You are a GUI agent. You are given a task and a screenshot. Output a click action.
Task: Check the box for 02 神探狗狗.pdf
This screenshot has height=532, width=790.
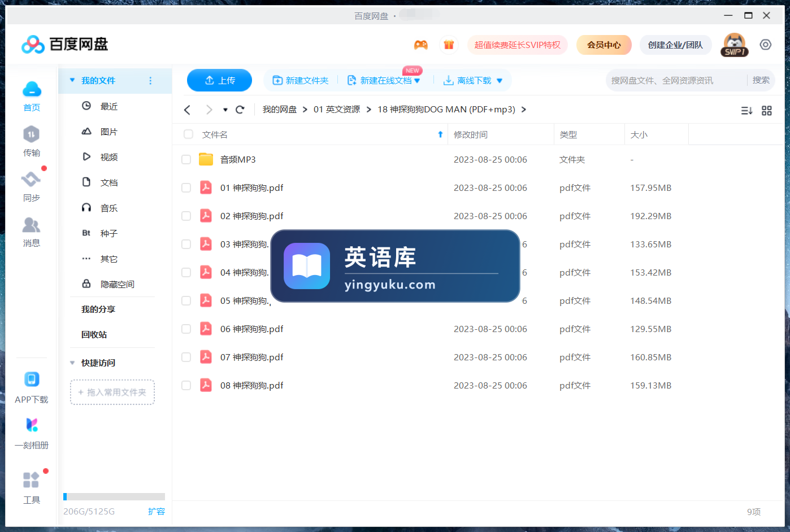[186, 216]
